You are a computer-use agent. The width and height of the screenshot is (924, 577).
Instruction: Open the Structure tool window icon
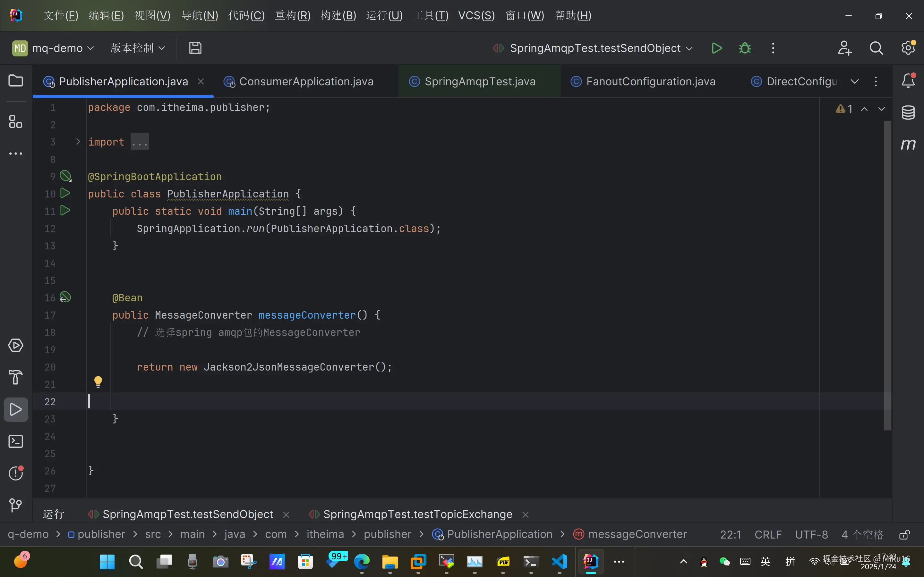coord(16,122)
